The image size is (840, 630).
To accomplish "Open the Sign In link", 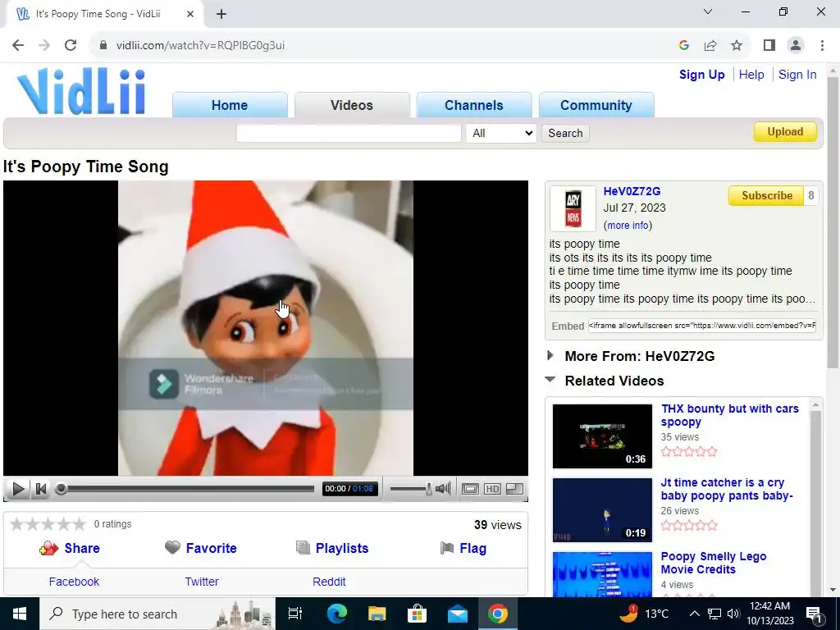I will pyautogui.click(x=797, y=75).
